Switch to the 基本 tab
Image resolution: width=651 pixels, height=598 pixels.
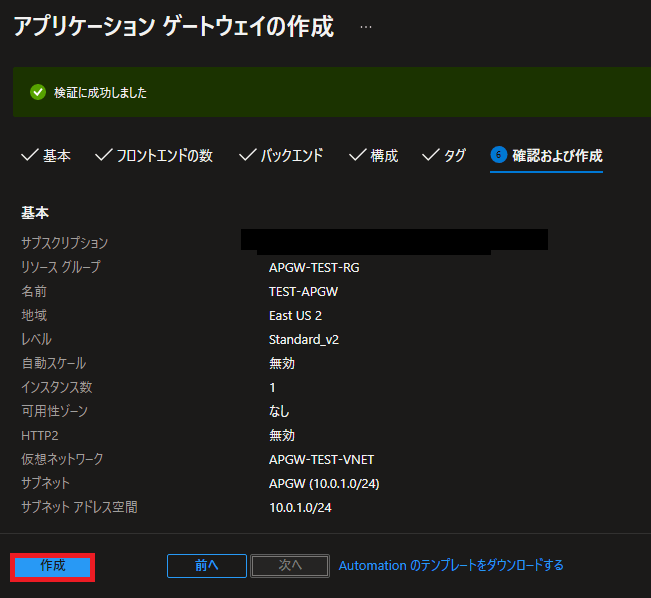pyautogui.click(x=46, y=156)
